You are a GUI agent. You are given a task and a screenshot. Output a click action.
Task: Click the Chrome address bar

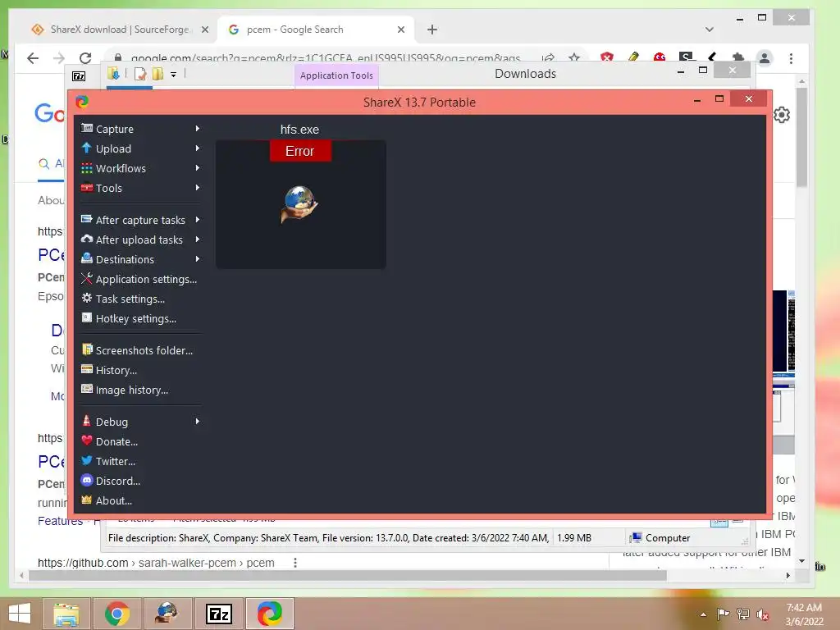pos(326,58)
